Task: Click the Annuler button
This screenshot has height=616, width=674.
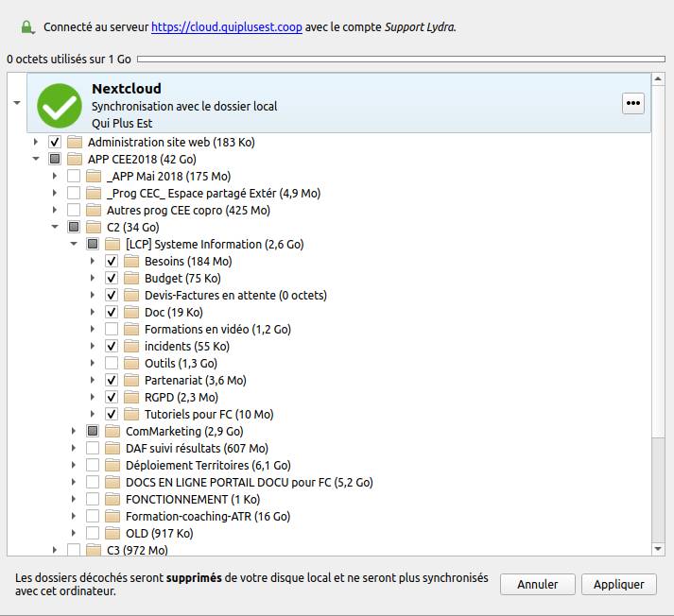Action: (537, 584)
